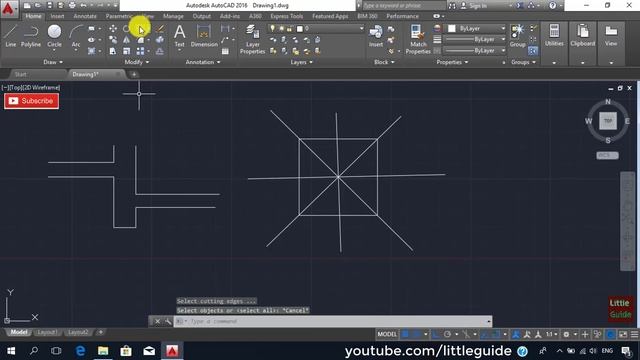640x360 pixels.
Task: Click the Plot icon in quick access toolbar
Action: point(72,6)
